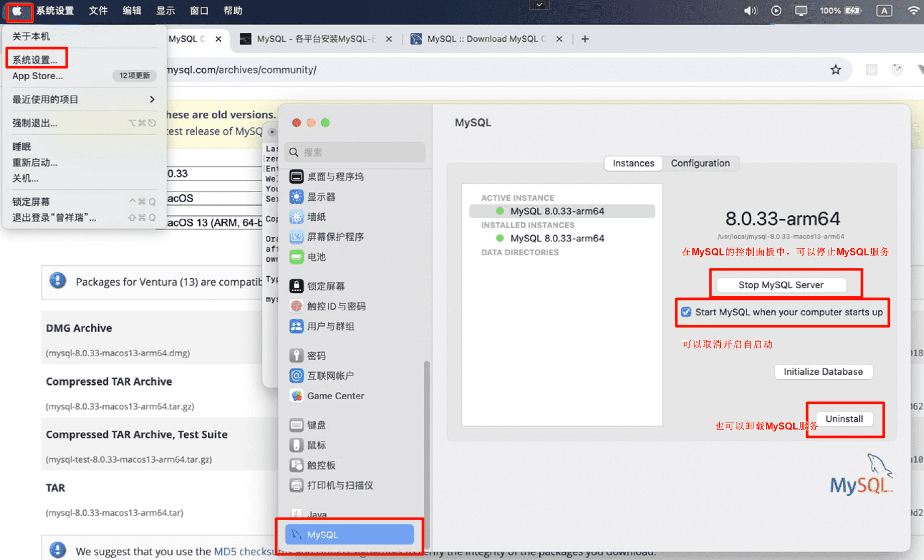Viewport: 924px width, 560px height.
Task: Open Keyboard (键盘) settings
Action: click(x=308, y=425)
